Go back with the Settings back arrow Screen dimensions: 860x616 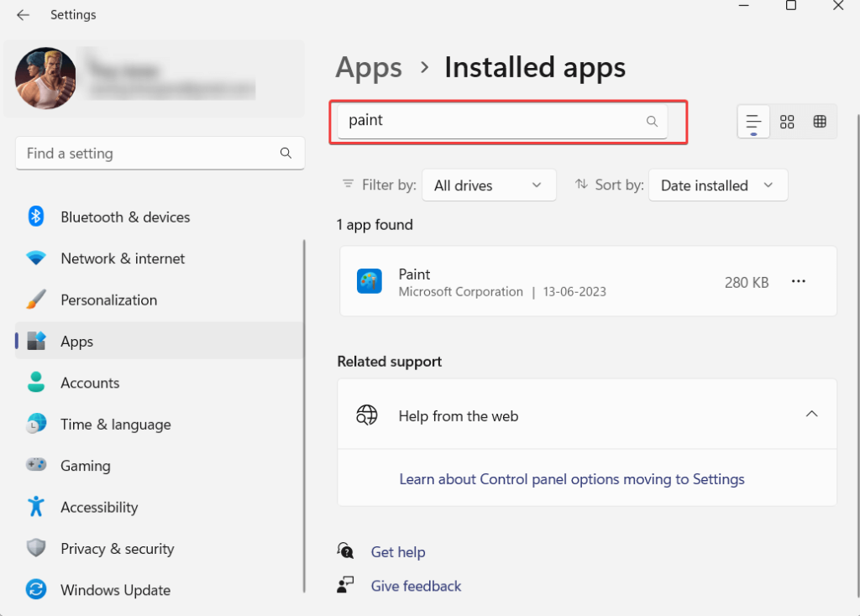pyautogui.click(x=23, y=15)
